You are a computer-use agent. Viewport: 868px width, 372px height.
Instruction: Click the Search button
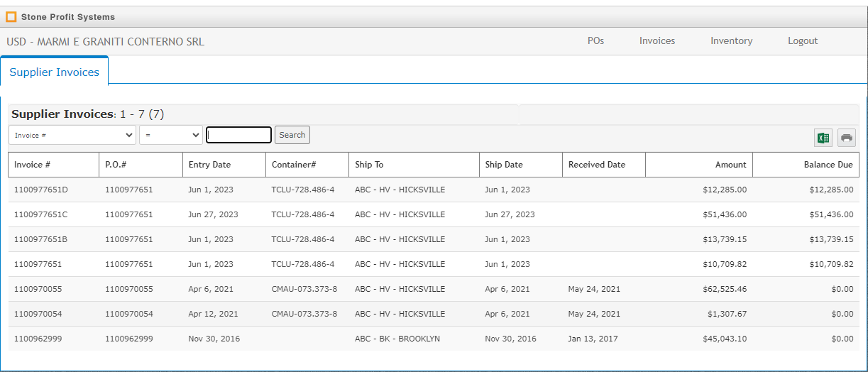[292, 135]
